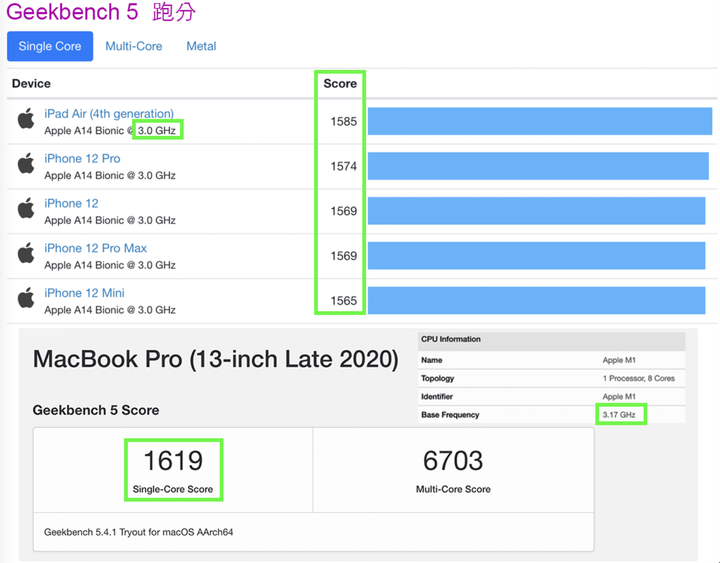Click the score bar for iPhone 12 Mini
The width and height of the screenshot is (720, 563).
point(536,300)
